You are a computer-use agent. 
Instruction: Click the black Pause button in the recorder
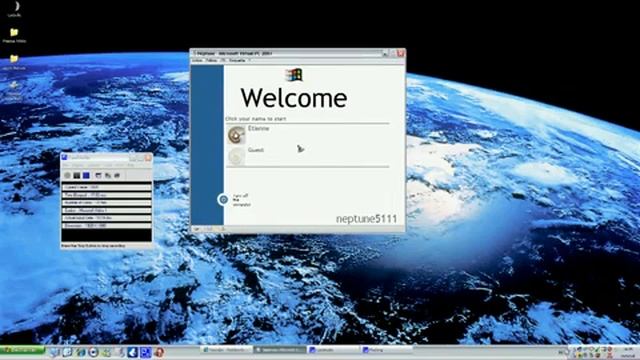click(77, 176)
